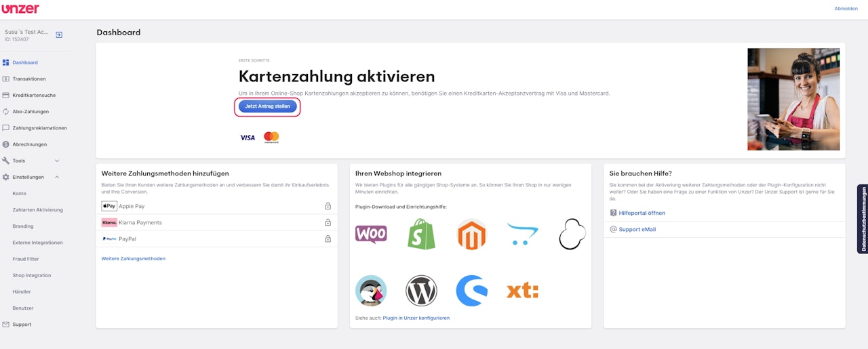This screenshot has width=868, height=349.
Task: Click the Jetzt Antrag stellen button
Action: click(x=267, y=106)
